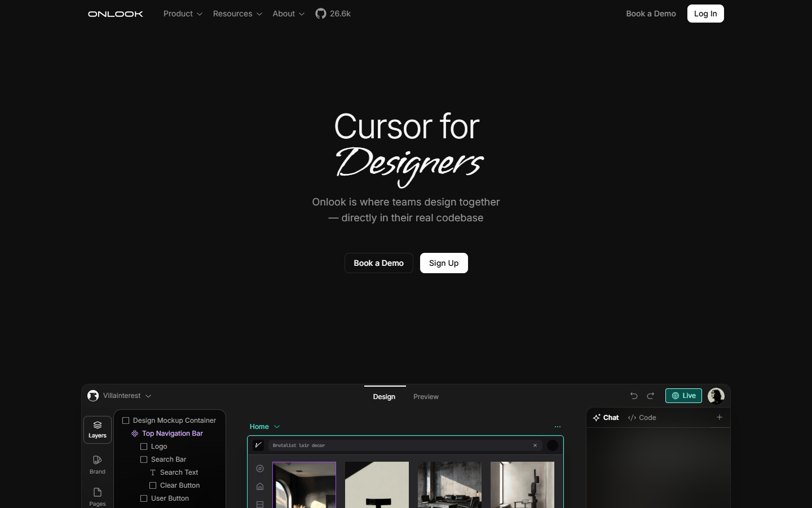Clear the mockup search with X

point(535,445)
